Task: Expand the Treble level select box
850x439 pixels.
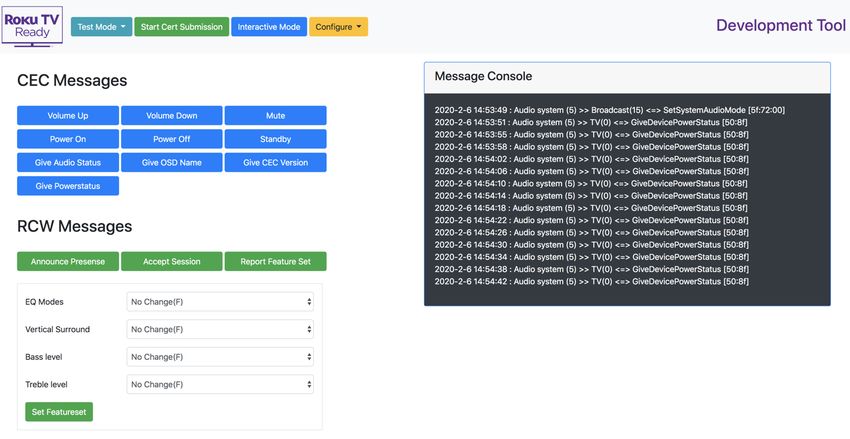Action: tap(220, 384)
